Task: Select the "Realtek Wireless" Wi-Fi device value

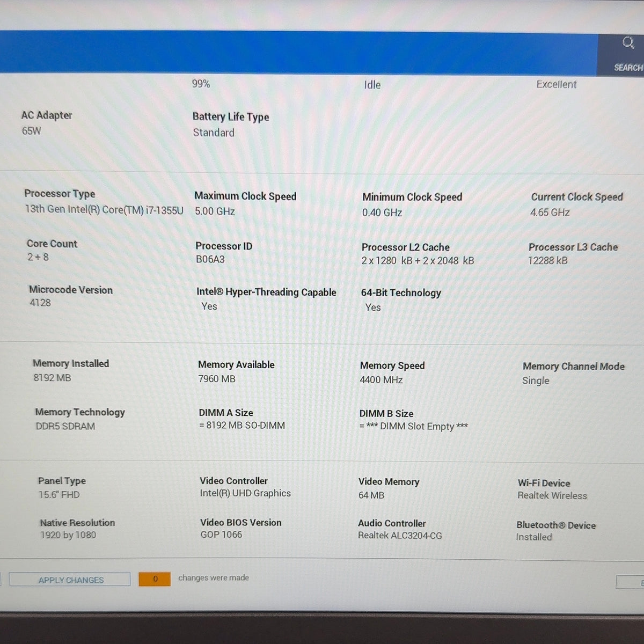Action: [x=552, y=496]
